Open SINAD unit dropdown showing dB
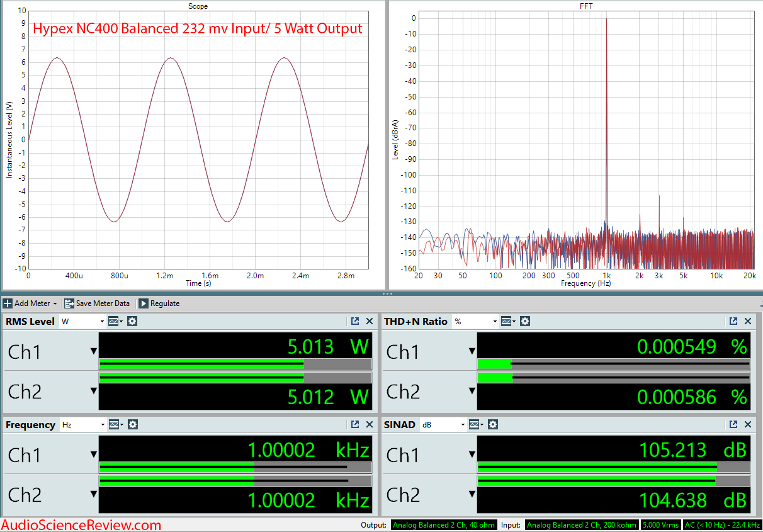This screenshot has width=763, height=532. coord(443,424)
